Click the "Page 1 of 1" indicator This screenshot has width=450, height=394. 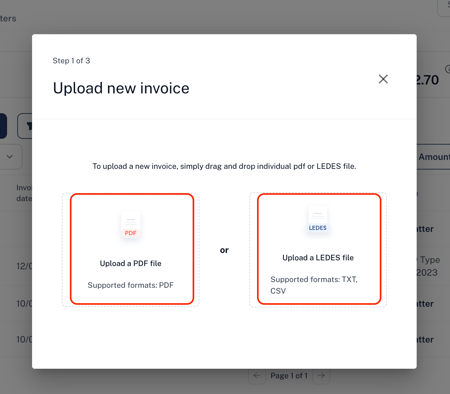coord(289,376)
